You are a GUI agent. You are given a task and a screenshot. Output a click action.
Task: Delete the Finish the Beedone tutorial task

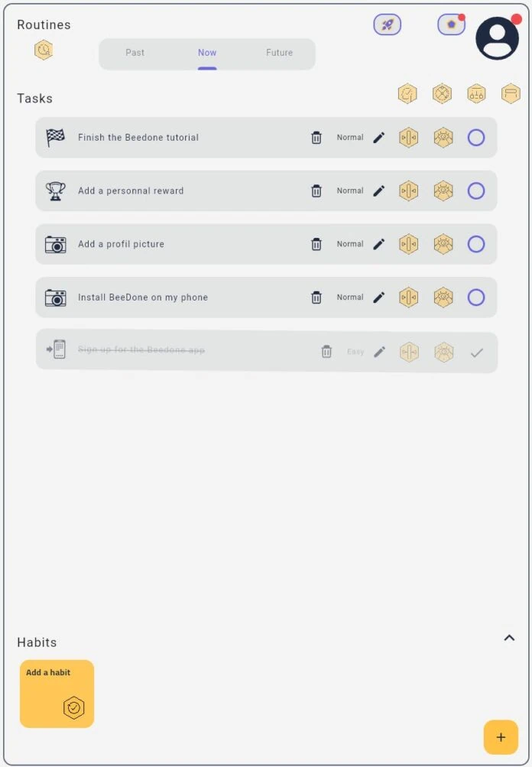click(316, 138)
